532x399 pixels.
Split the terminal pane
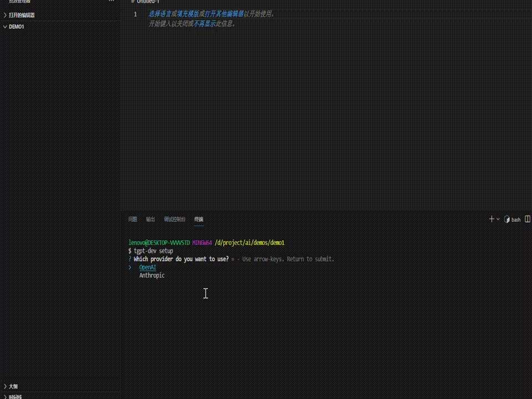click(528, 219)
